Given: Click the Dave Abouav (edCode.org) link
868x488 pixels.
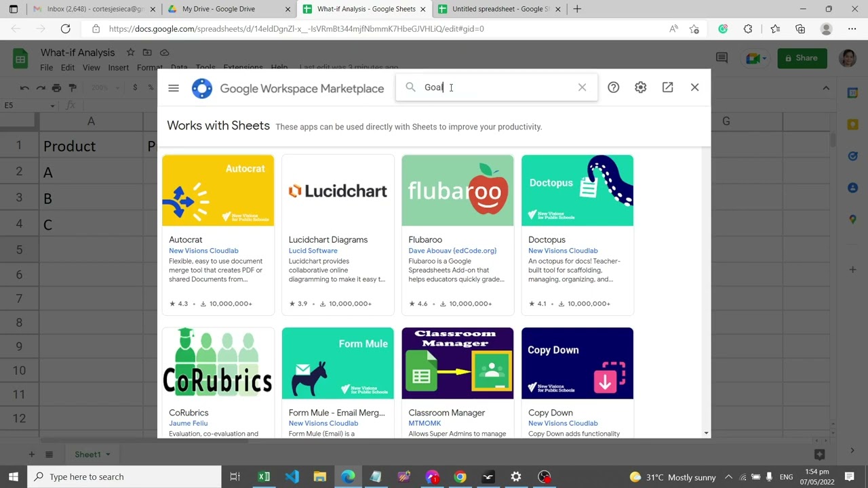Looking at the screenshot, I should pos(452,251).
